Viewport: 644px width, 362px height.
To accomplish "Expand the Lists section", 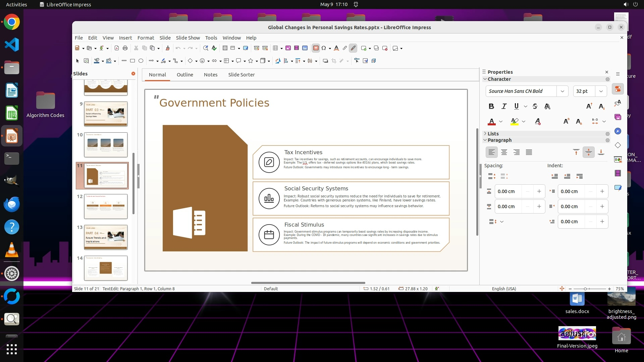I will tap(485, 134).
